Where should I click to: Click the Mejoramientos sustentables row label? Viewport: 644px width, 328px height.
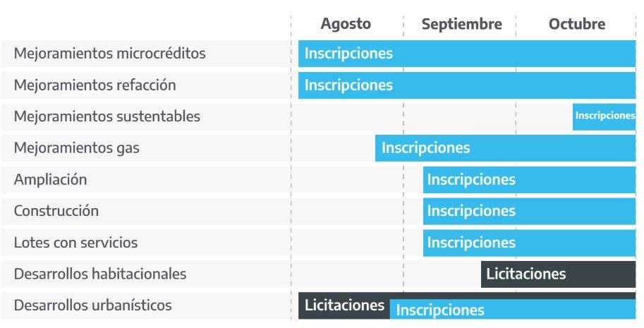[107, 116]
